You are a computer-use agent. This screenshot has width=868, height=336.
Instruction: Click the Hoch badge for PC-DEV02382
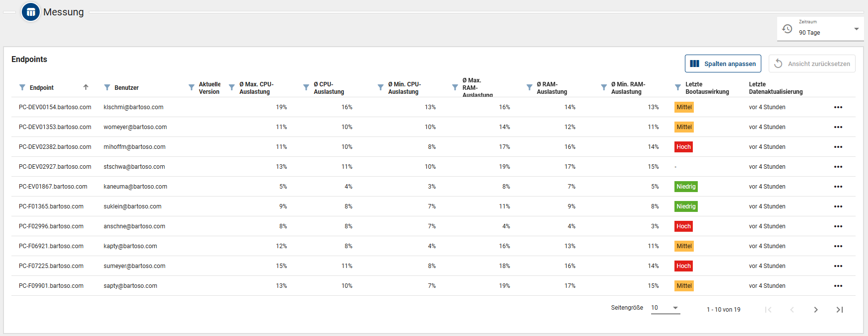coord(683,147)
